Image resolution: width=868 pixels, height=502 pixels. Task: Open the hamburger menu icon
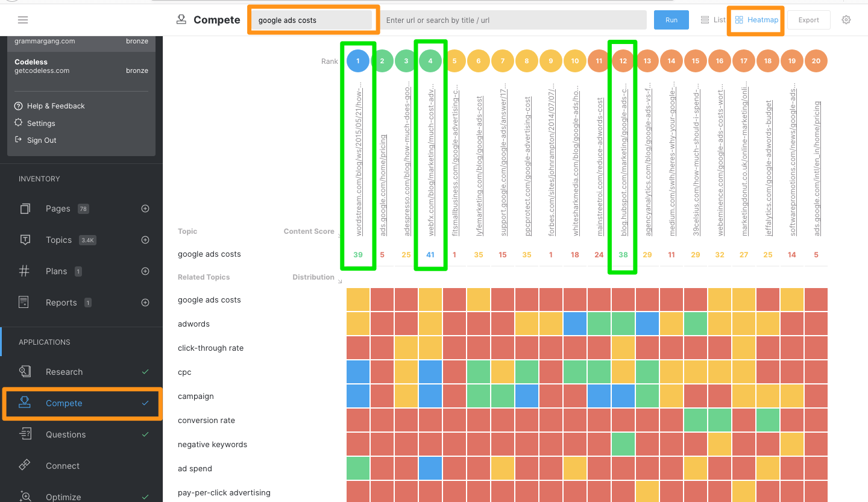coord(23,20)
